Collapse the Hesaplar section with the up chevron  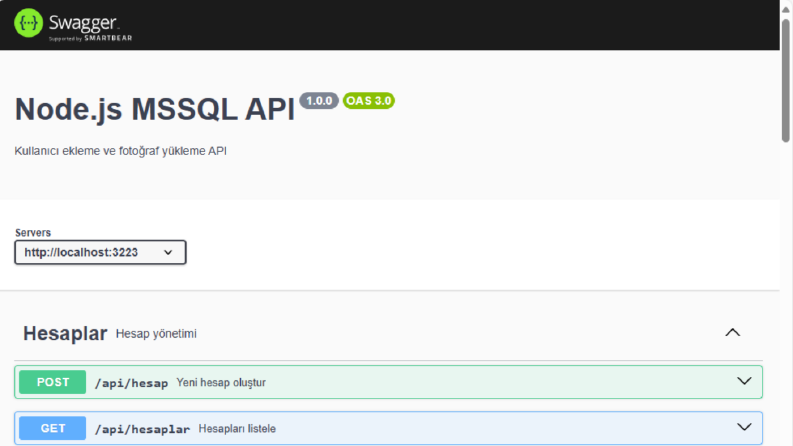point(732,333)
